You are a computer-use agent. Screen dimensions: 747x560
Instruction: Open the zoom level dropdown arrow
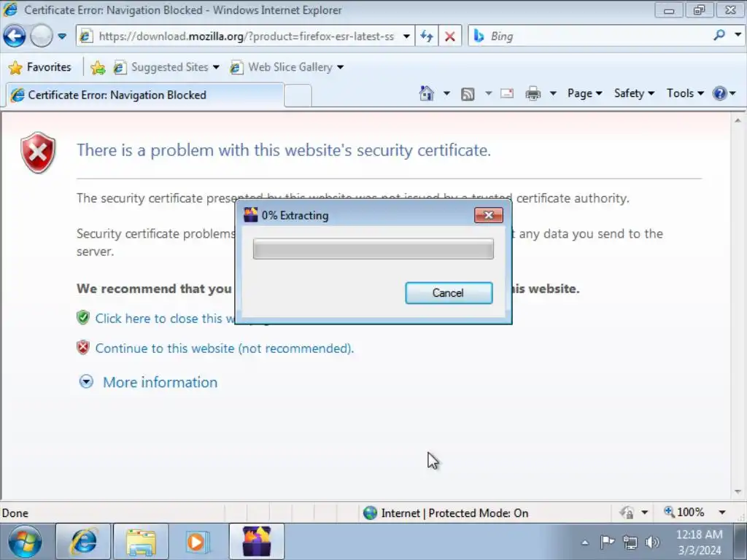722,513
